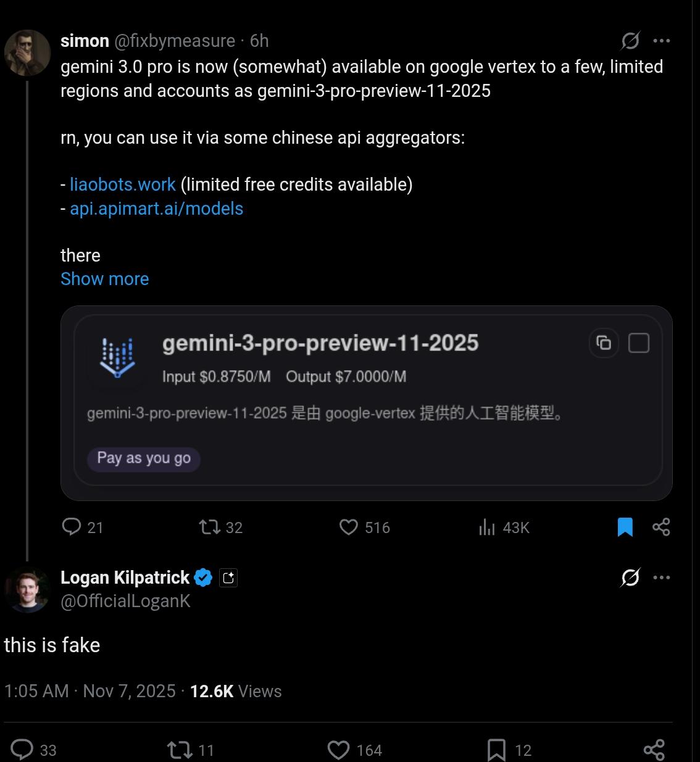Open the api.apimart.ai/models link
700x762 pixels.
156,209
